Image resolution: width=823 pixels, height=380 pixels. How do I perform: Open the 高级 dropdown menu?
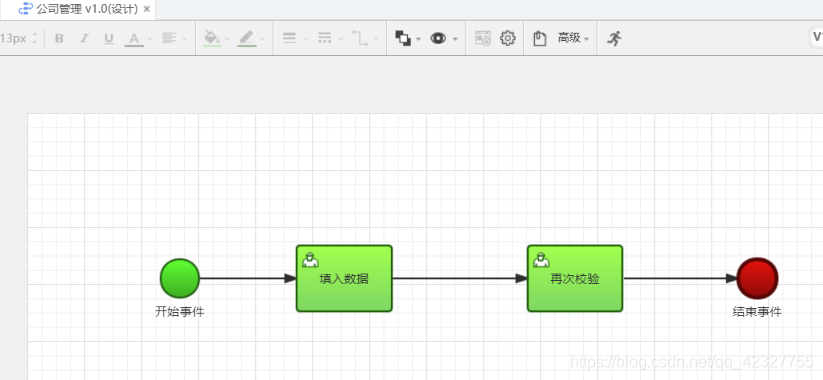pyautogui.click(x=573, y=38)
